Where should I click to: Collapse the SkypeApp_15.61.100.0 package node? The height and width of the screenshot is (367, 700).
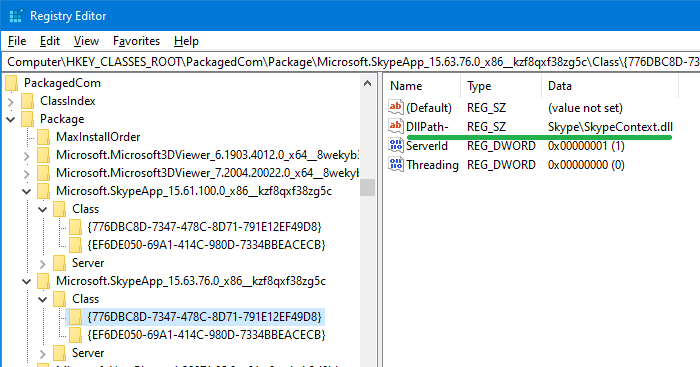(27, 192)
